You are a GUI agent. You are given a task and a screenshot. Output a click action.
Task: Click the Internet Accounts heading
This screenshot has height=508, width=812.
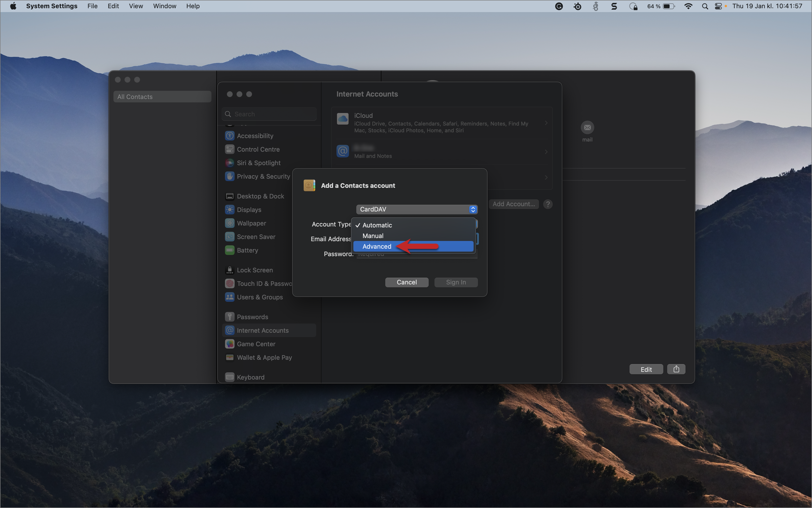[367, 94]
